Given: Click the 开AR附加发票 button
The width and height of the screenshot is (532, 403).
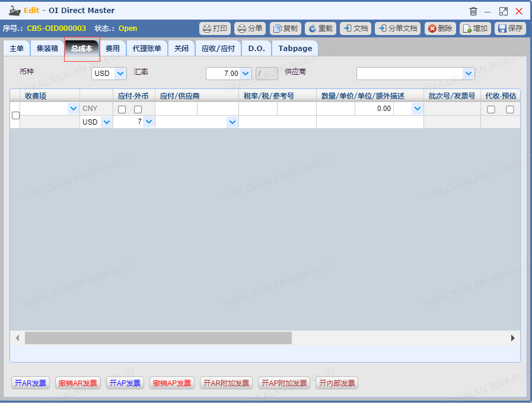Looking at the screenshot, I should pos(227,383).
